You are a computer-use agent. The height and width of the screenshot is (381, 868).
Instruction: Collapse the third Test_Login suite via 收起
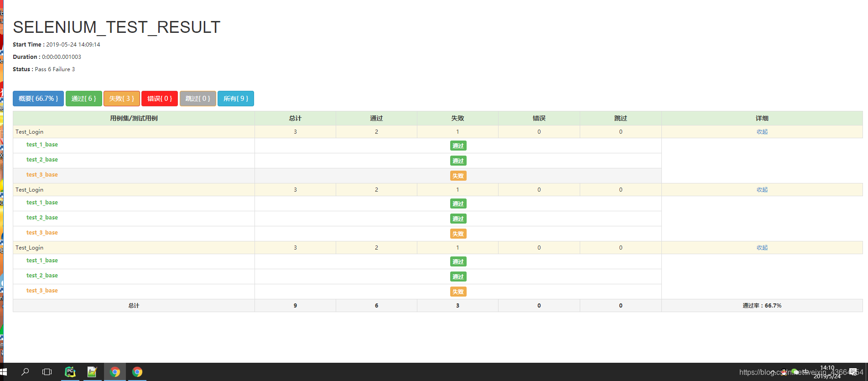762,248
